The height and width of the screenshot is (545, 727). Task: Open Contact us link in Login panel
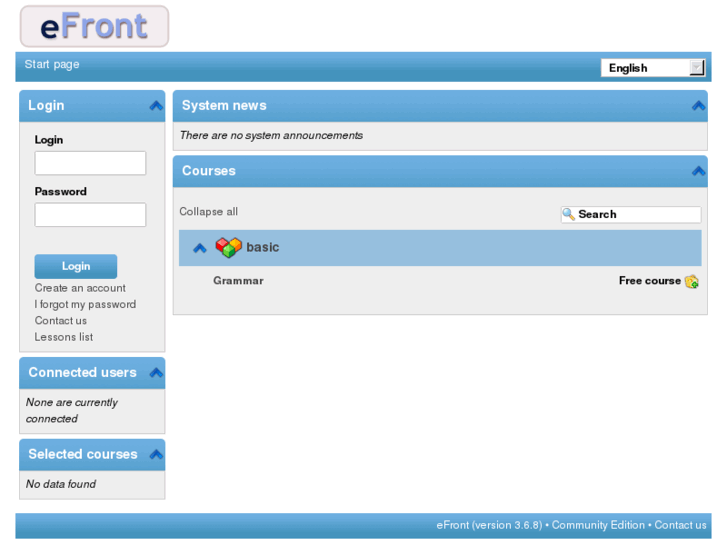[61, 321]
